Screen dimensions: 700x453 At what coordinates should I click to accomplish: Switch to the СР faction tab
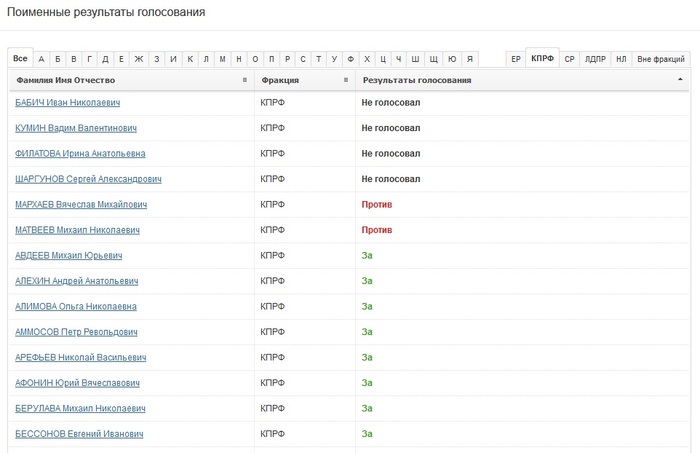(569, 59)
